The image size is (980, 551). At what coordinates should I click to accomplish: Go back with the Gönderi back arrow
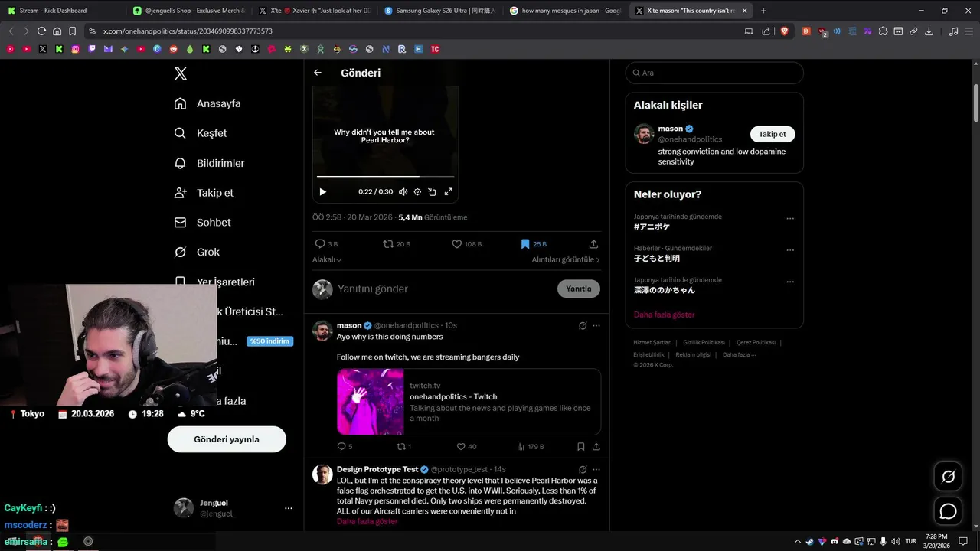(x=318, y=73)
